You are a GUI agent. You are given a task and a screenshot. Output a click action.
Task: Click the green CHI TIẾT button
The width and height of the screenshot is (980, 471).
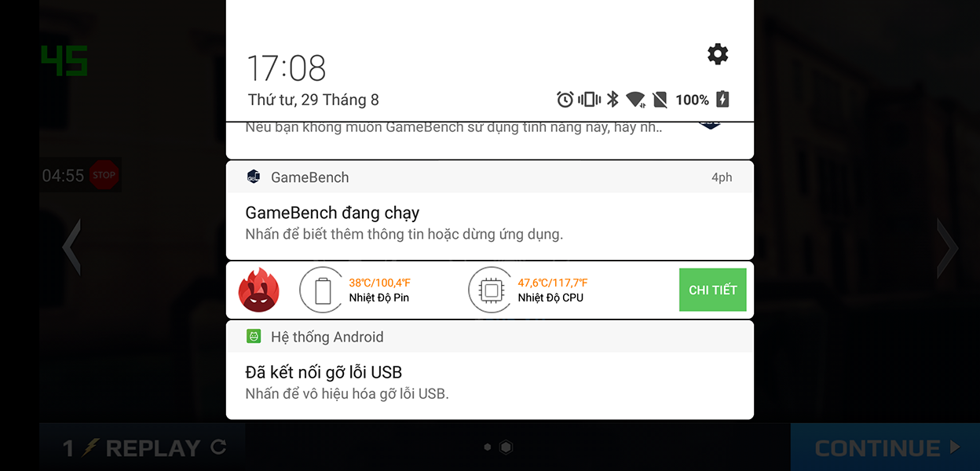click(x=713, y=290)
